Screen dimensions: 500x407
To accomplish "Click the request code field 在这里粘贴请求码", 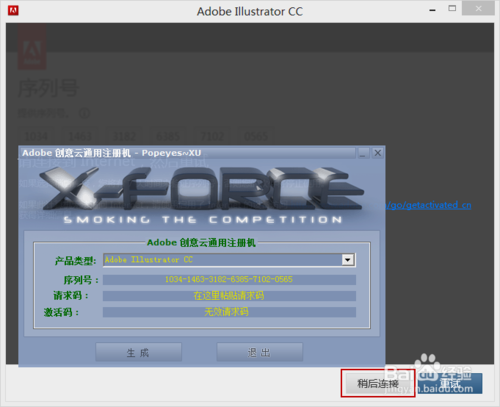I will [229, 296].
